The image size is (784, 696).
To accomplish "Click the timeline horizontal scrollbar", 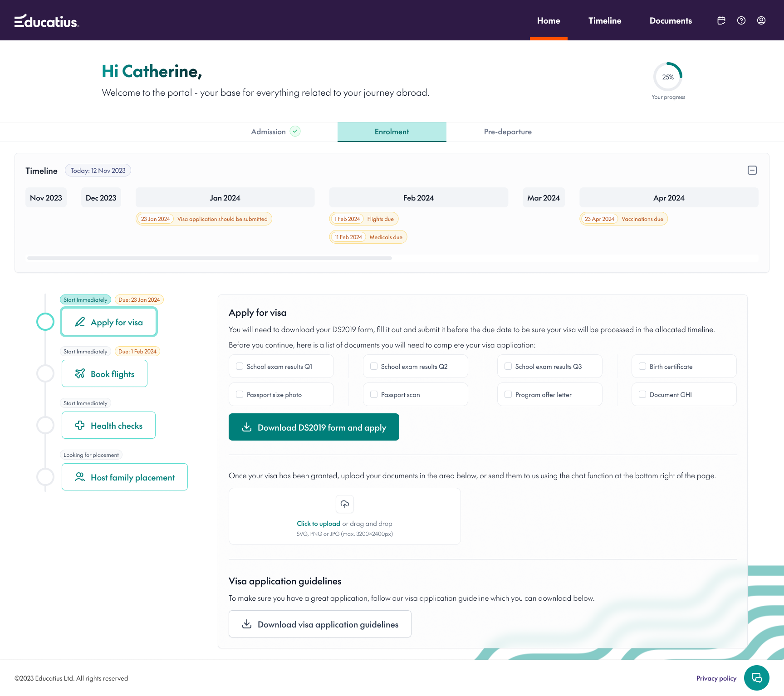I will tap(210, 258).
